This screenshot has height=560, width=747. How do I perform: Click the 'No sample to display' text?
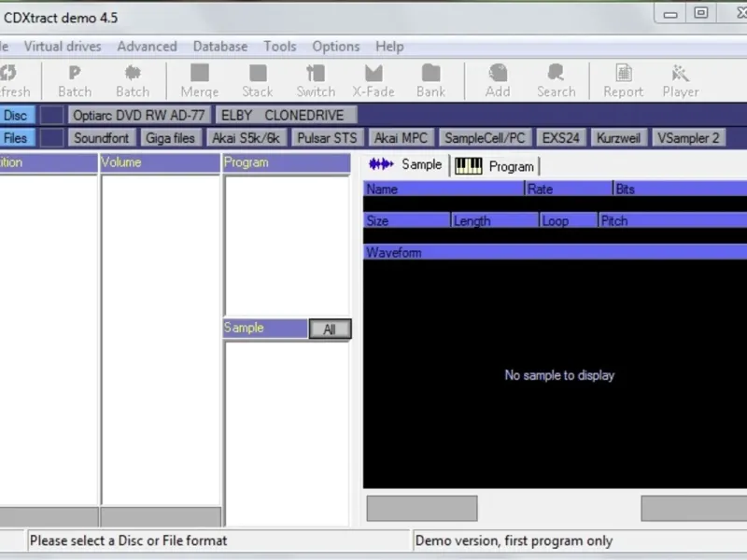559,375
